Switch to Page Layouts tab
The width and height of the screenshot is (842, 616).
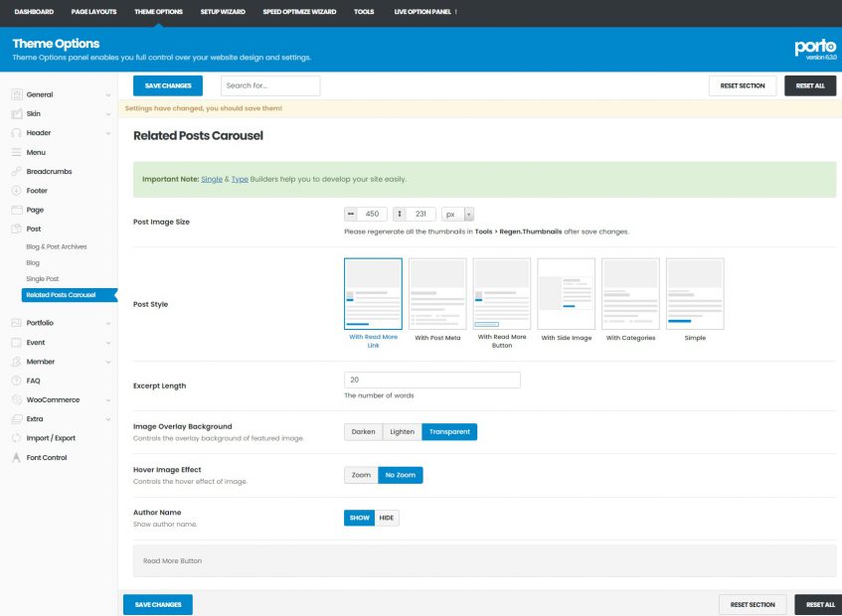click(93, 12)
